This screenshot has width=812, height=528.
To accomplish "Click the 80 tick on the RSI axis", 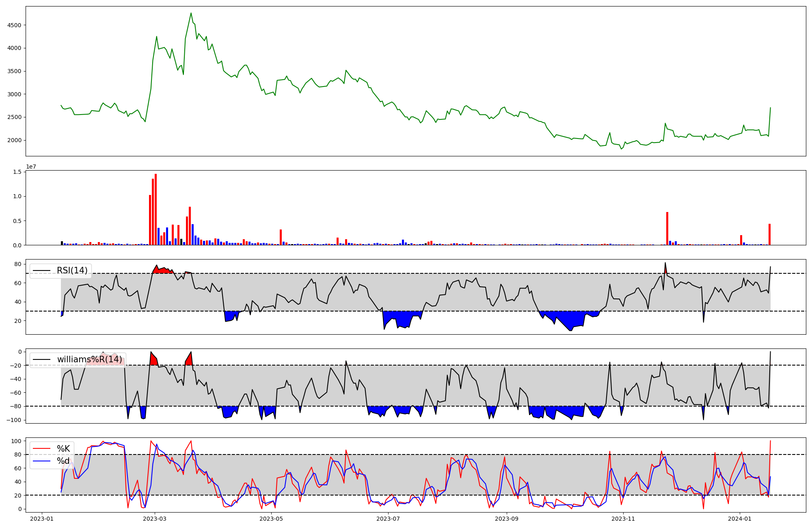I will click(18, 264).
